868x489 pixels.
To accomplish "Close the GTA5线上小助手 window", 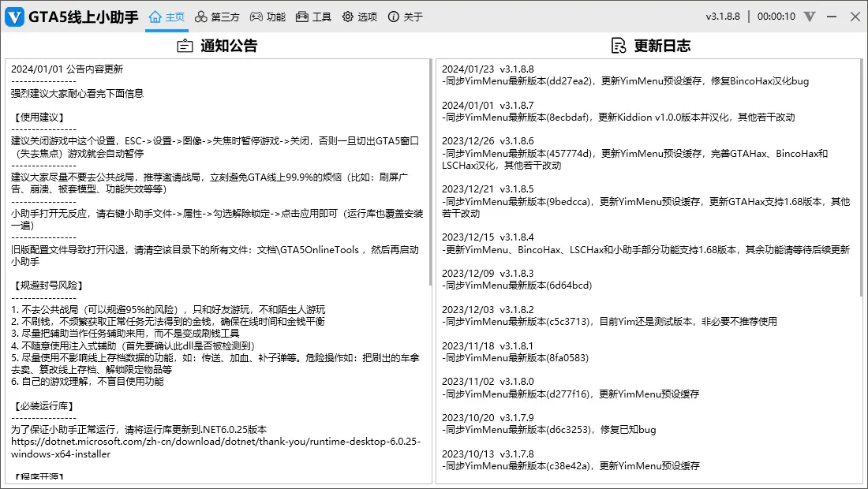I will [x=855, y=17].
